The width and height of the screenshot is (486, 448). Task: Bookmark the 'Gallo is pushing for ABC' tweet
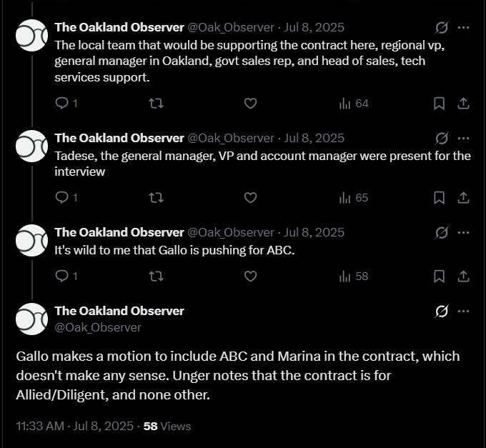coord(440,276)
